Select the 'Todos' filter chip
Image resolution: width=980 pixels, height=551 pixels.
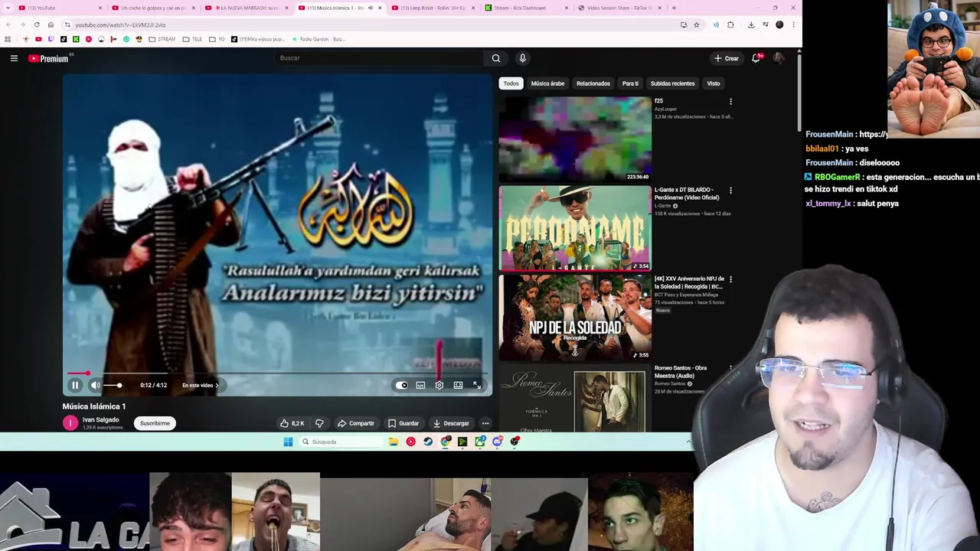[x=511, y=83]
